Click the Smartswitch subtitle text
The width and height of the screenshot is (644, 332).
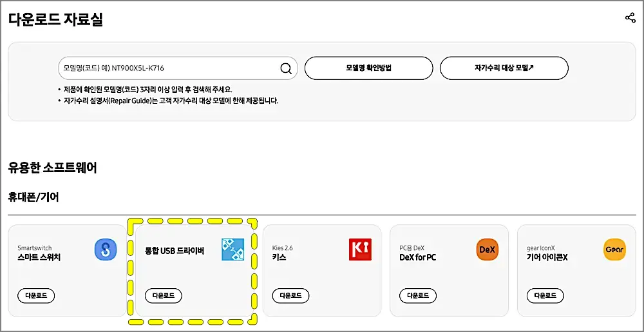pyautogui.click(x=35, y=248)
